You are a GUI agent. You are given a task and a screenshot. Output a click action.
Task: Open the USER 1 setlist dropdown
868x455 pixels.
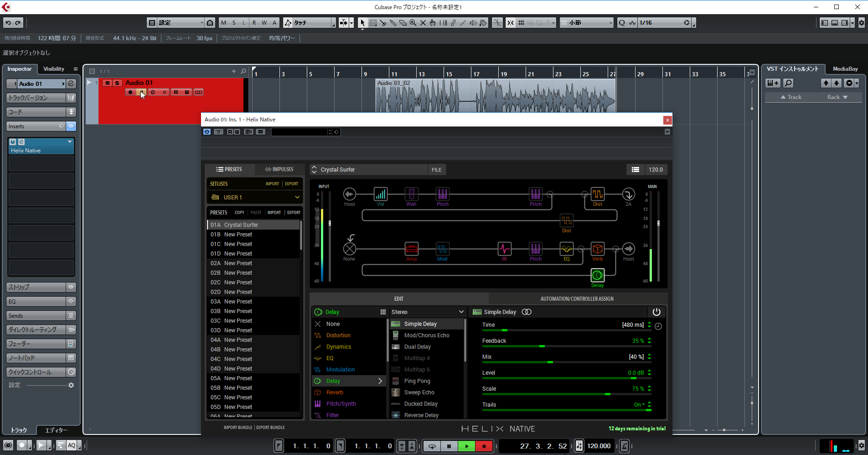tap(255, 198)
